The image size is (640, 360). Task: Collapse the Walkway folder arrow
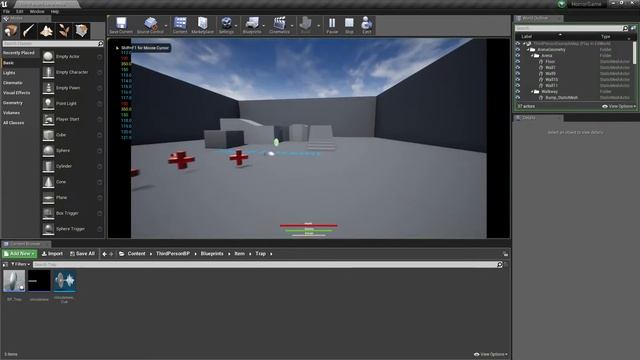(x=532, y=92)
